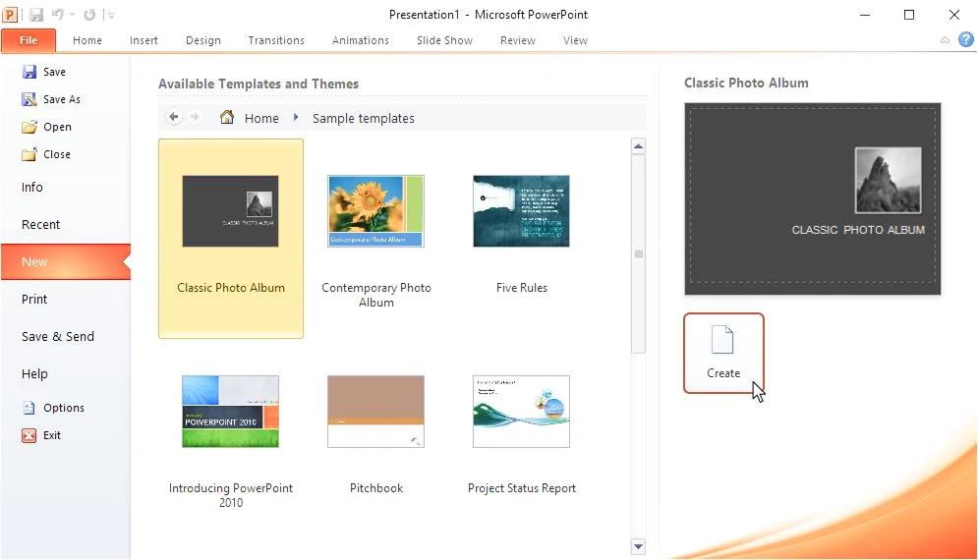
Task: Click the minimize ribbon caret icon
Action: [945, 40]
